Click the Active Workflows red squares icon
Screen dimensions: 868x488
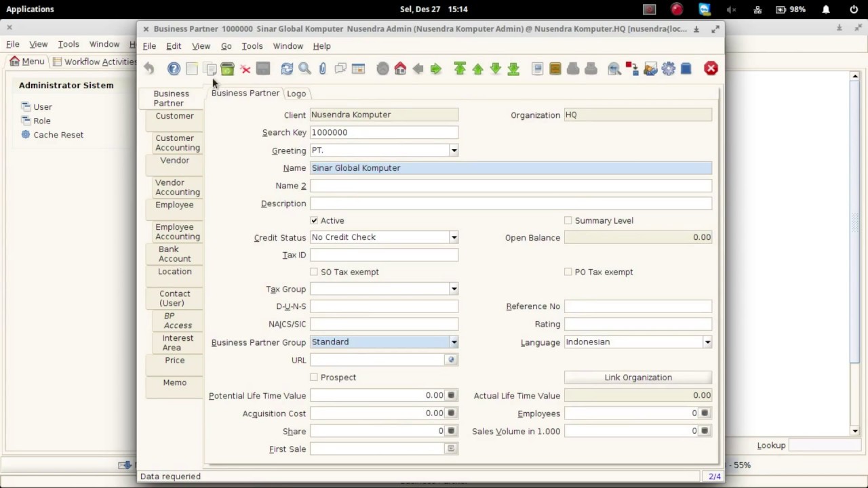click(x=632, y=68)
